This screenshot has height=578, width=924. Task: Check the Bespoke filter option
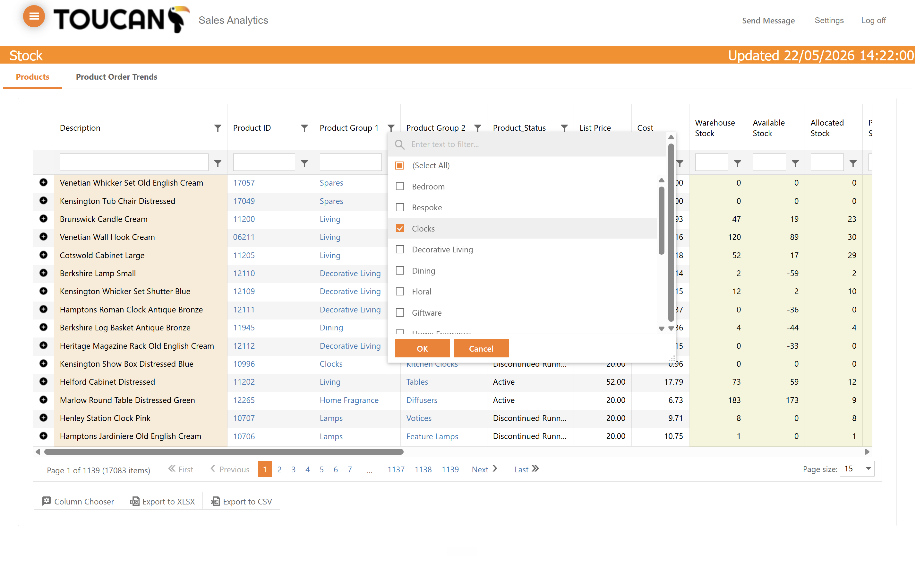coord(400,207)
